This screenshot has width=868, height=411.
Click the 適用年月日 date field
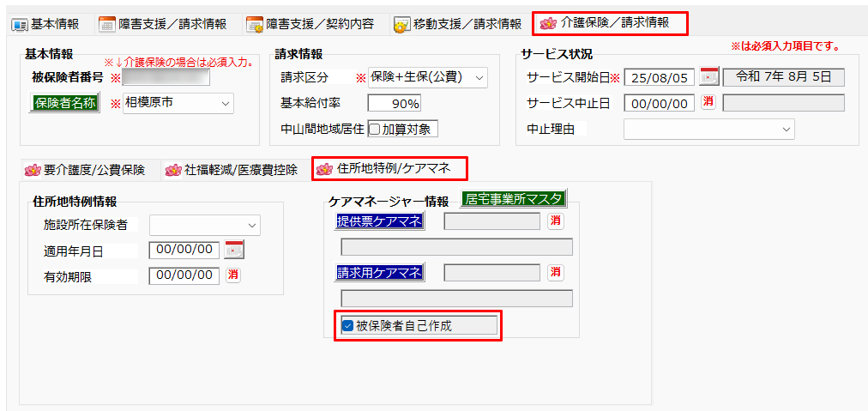tap(184, 250)
